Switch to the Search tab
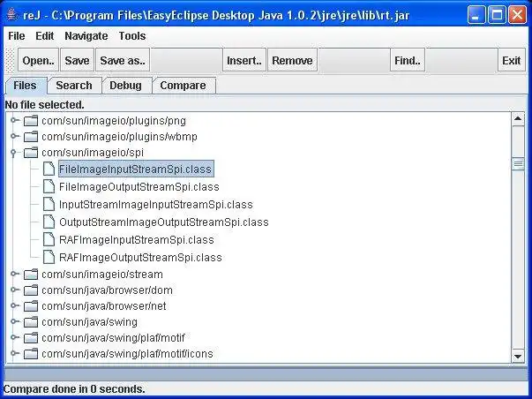532x399 pixels. (x=74, y=86)
